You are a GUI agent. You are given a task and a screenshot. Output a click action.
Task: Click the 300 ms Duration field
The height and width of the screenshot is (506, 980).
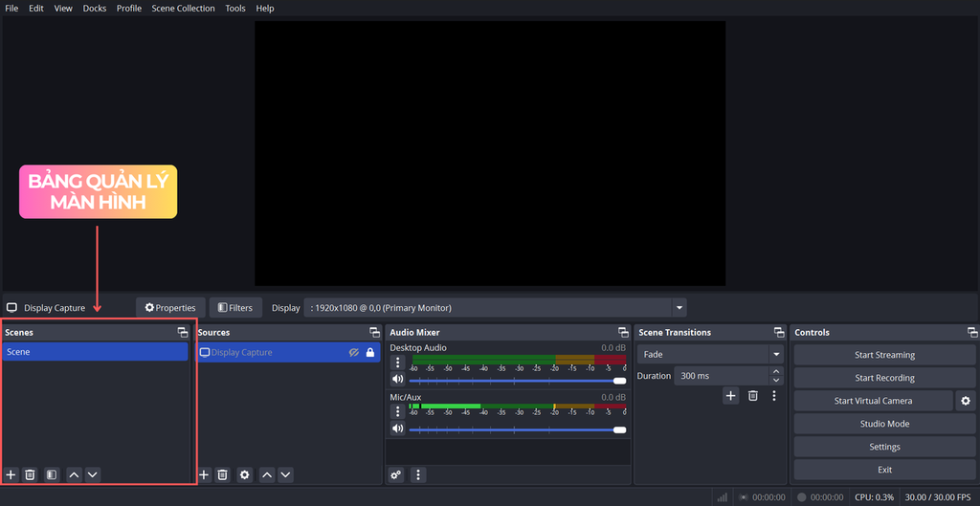[721, 376]
